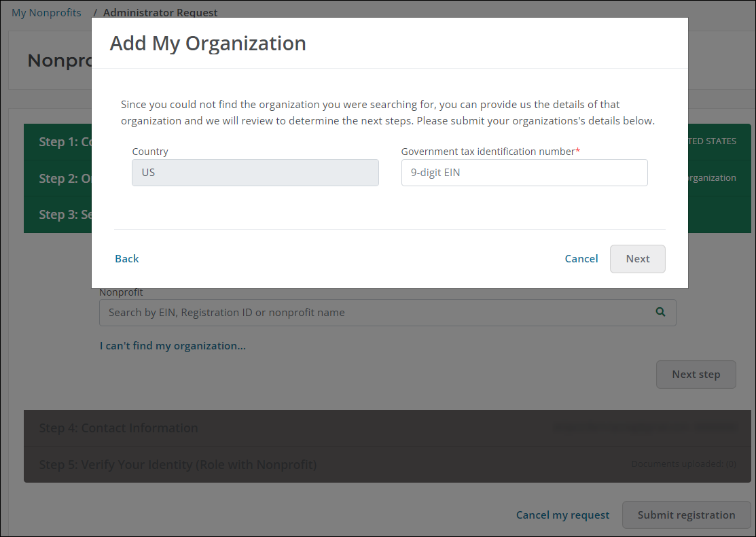This screenshot has height=537, width=756.
Task: Focus the 9-digit EIN input field
Action: point(524,173)
